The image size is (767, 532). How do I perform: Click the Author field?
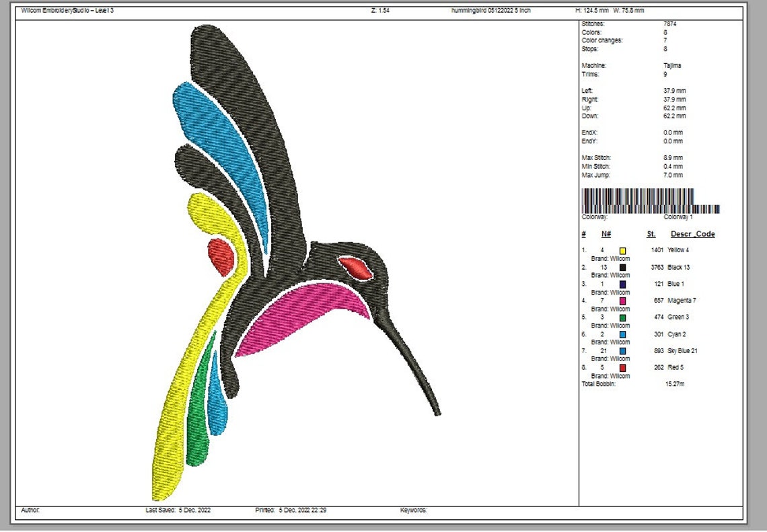click(30, 510)
